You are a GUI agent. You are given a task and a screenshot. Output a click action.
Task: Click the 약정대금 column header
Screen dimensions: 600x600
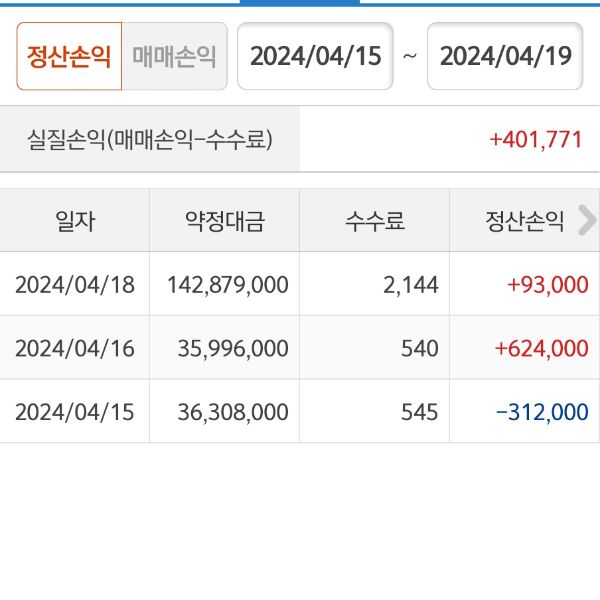pyautogui.click(x=224, y=221)
